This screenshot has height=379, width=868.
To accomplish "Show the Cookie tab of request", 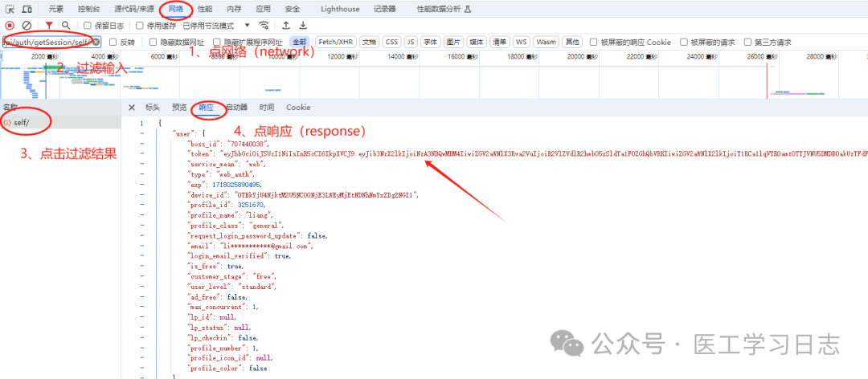I will [x=298, y=108].
